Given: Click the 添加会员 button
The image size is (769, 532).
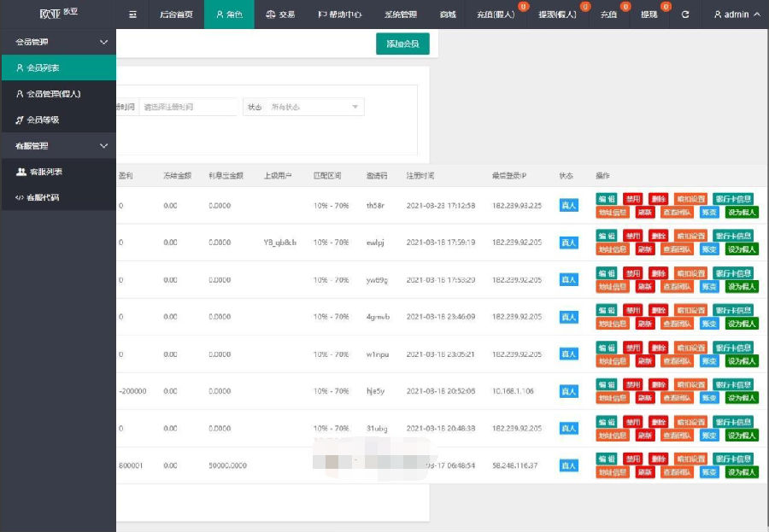Looking at the screenshot, I should pos(402,44).
